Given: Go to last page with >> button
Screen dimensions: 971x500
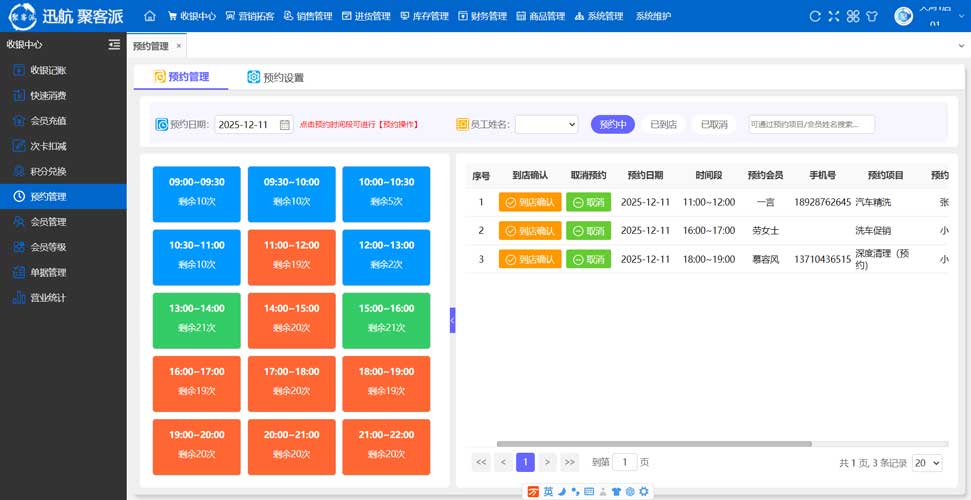Looking at the screenshot, I should 570,462.
